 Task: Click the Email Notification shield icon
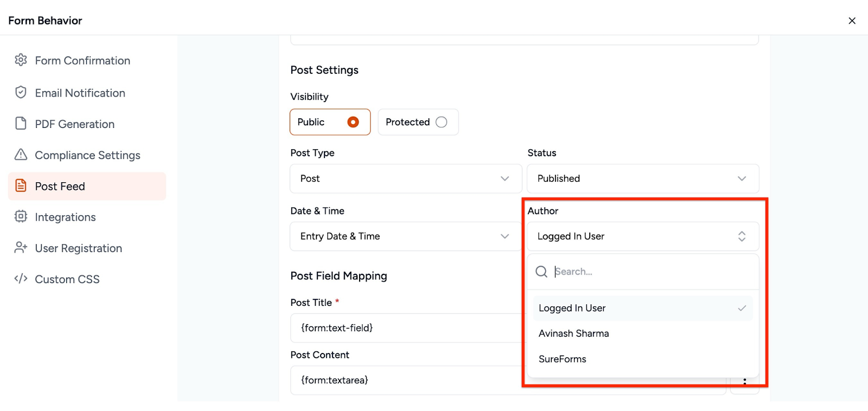21,93
